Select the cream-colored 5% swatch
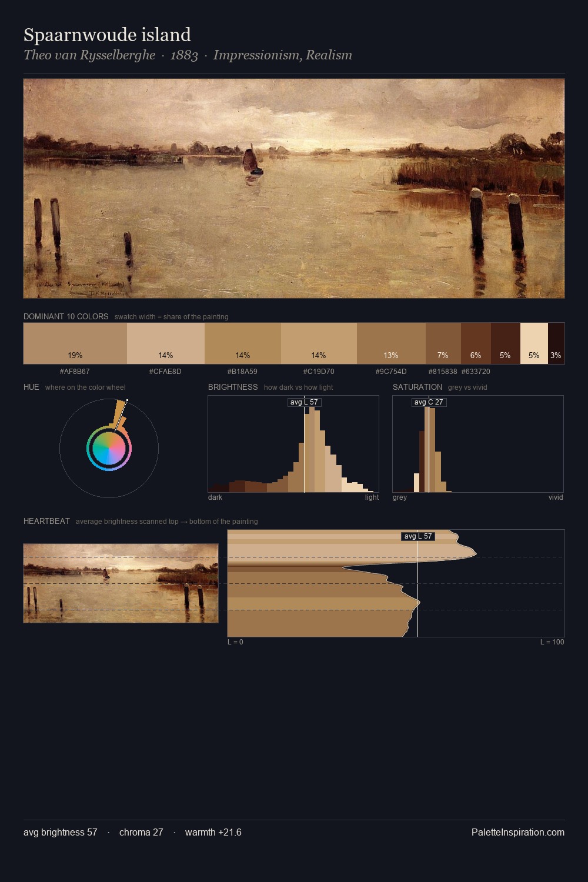This screenshot has width=588, height=882. pos(534,343)
